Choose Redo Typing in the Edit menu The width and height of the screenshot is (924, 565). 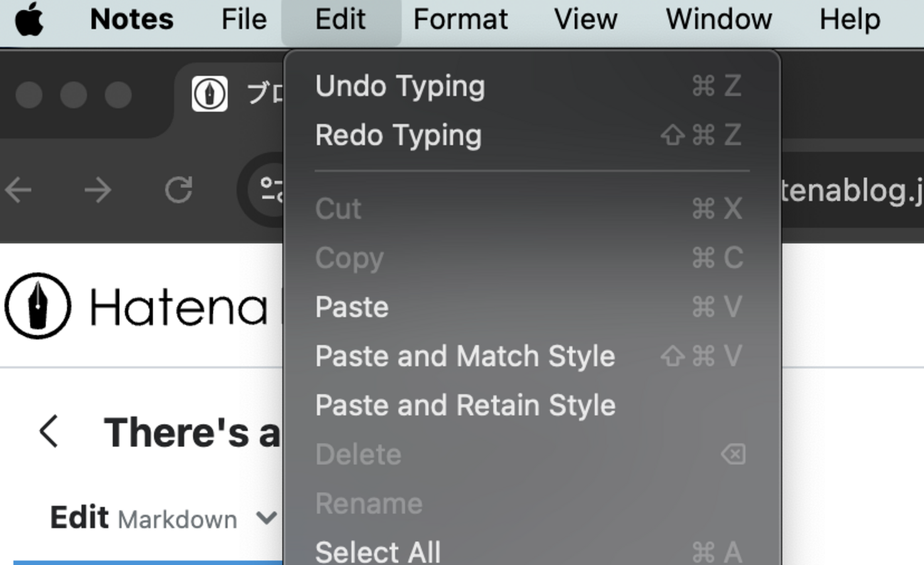coord(398,135)
